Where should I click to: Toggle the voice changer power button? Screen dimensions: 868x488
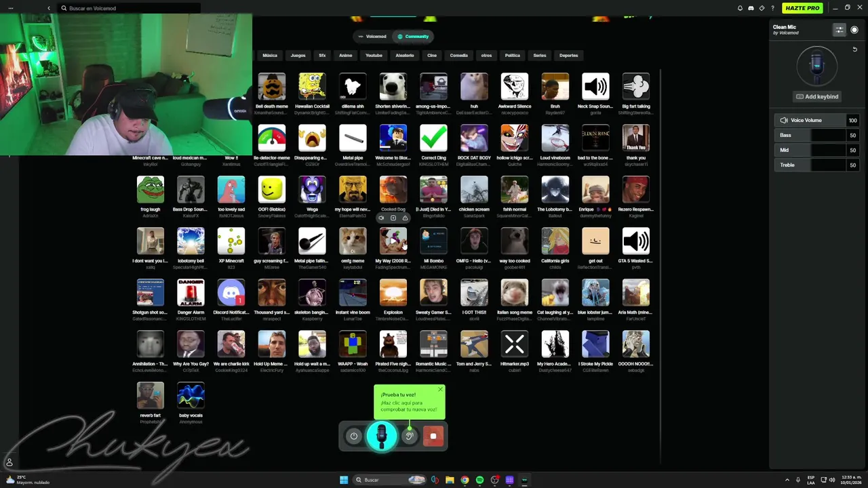coord(353,436)
